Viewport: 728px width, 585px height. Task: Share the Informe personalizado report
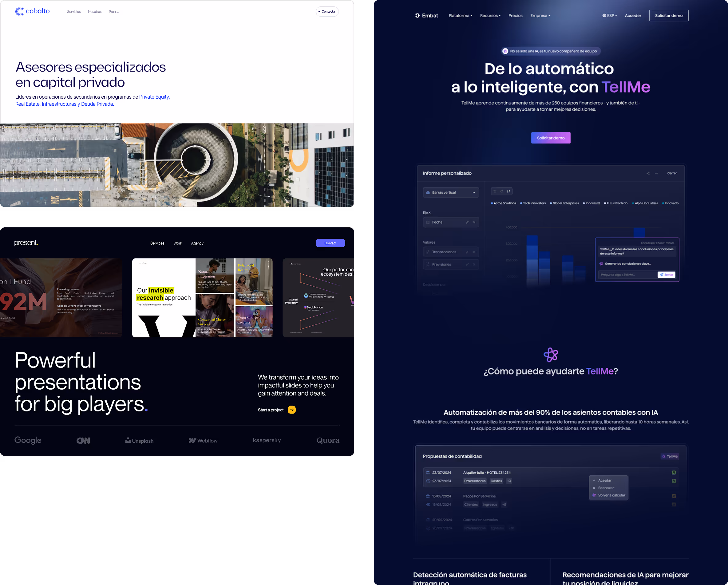pos(648,173)
